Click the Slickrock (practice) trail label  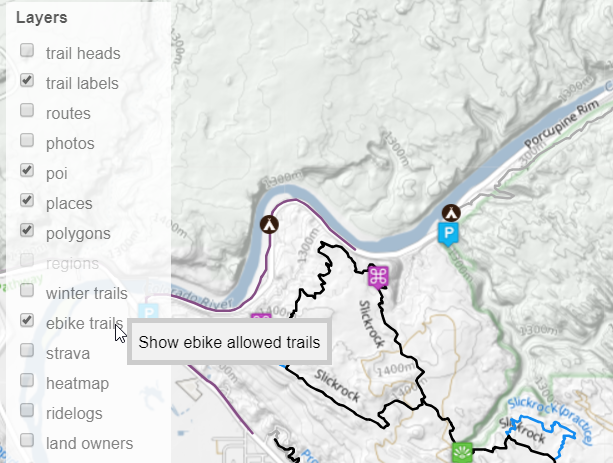pos(551,420)
